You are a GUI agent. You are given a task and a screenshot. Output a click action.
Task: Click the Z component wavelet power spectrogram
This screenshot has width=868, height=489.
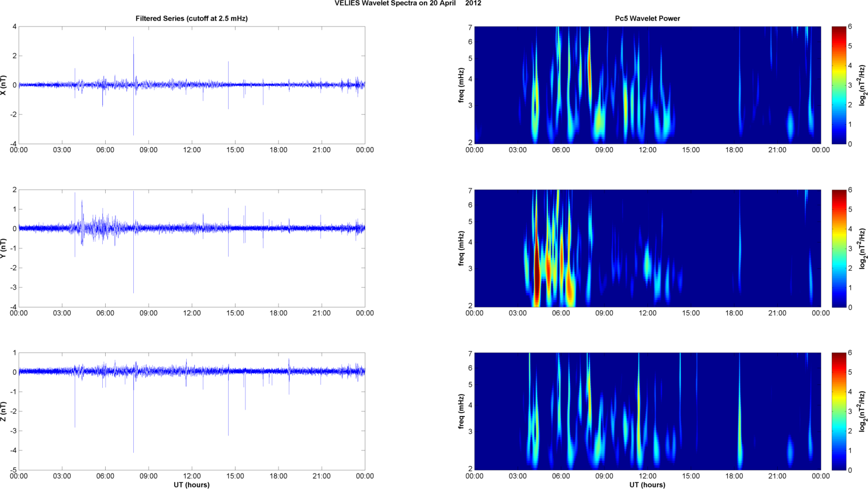tap(647, 411)
